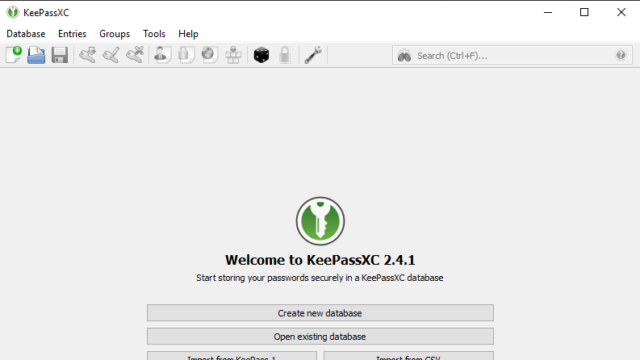Minimize the KeePassXC window
Screen dimensions: 640x360
(548, 12)
